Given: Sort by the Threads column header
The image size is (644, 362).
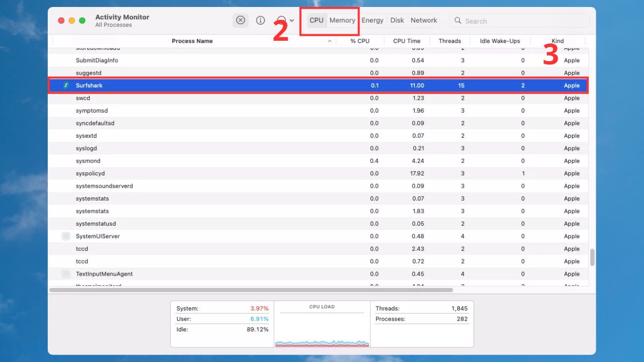Looking at the screenshot, I should [x=449, y=41].
